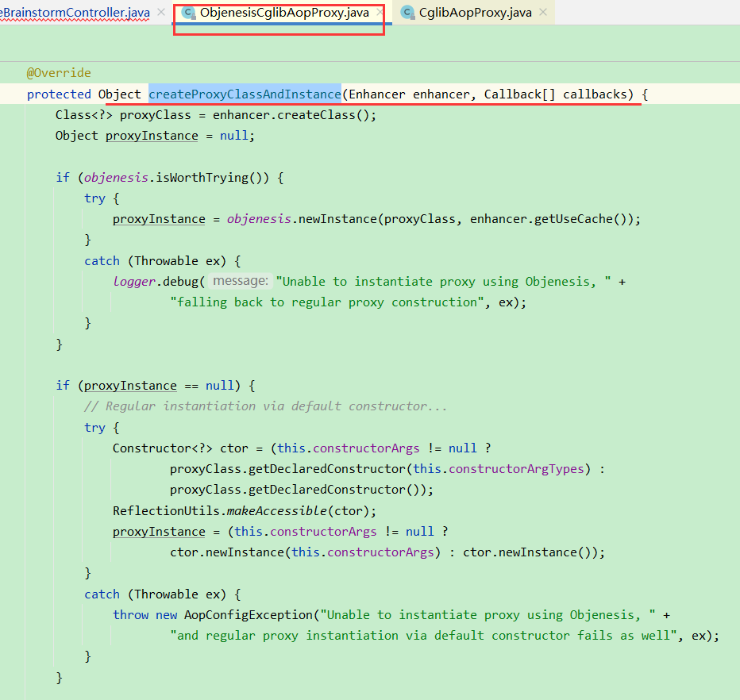Click the logger.debug call

159,282
